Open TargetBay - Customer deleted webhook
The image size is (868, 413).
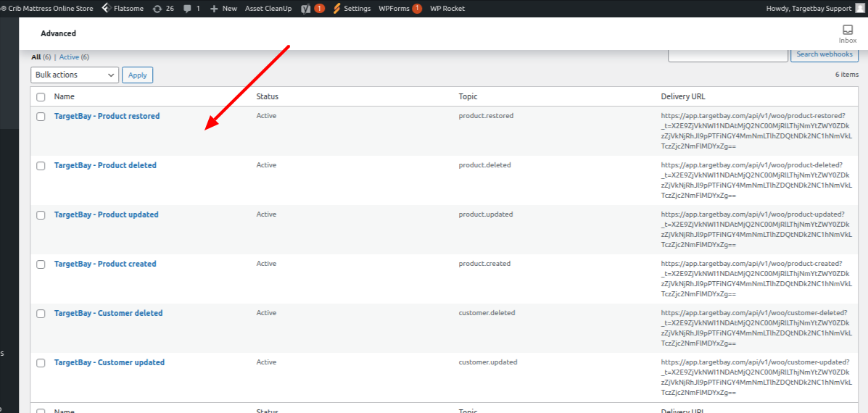tap(109, 313)
